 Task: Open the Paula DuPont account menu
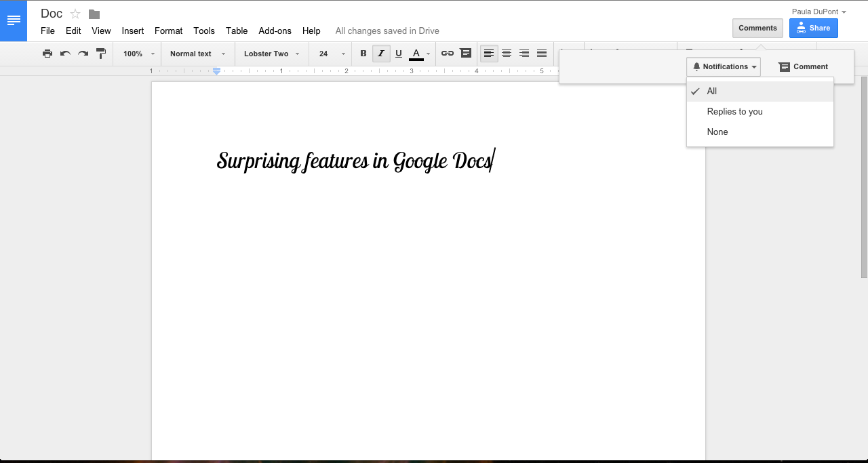coord(819,12)
